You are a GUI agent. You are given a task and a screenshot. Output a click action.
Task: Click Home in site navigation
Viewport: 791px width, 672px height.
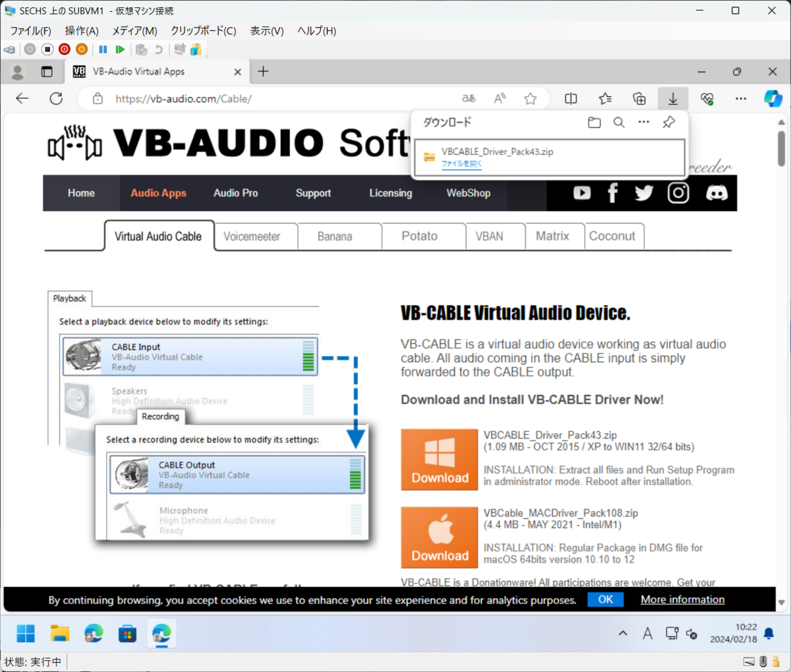click(81, 193)
